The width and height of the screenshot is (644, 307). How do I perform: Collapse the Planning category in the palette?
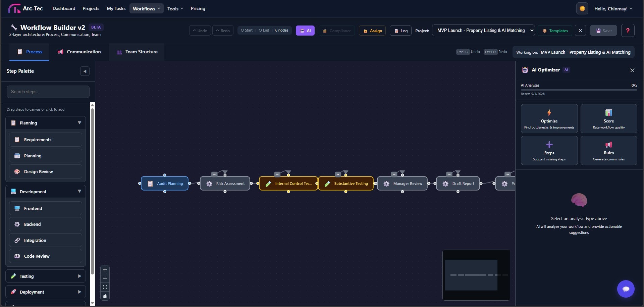point(46,123)
